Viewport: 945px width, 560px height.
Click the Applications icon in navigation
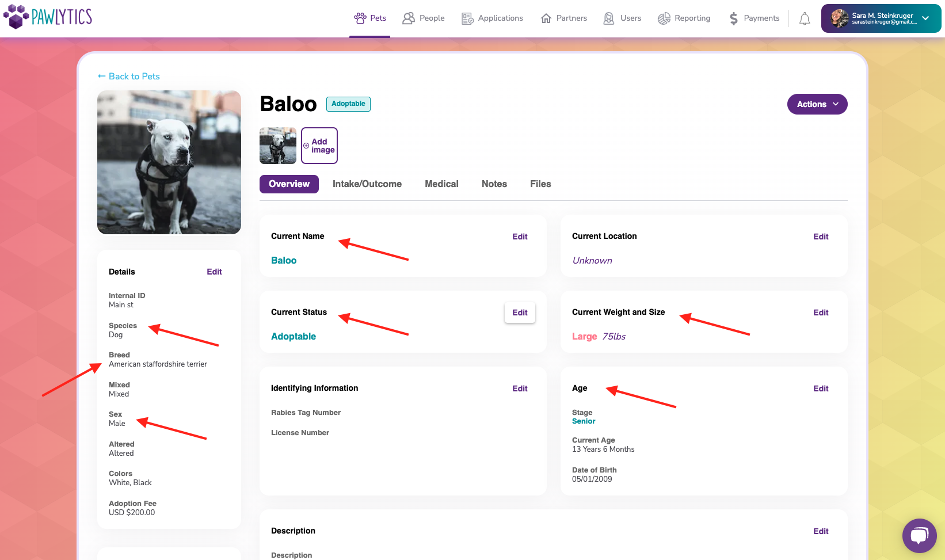(x=467, y=18)
